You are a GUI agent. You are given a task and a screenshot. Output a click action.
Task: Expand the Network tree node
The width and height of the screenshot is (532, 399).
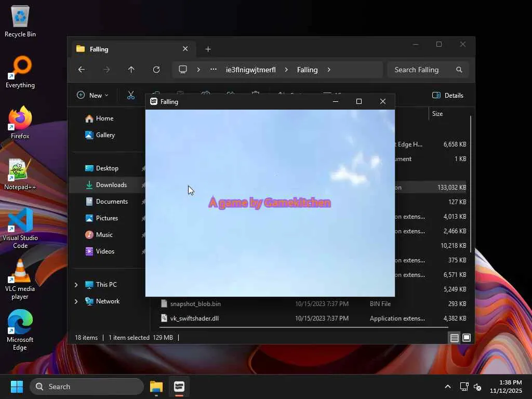tap(76, 301)
